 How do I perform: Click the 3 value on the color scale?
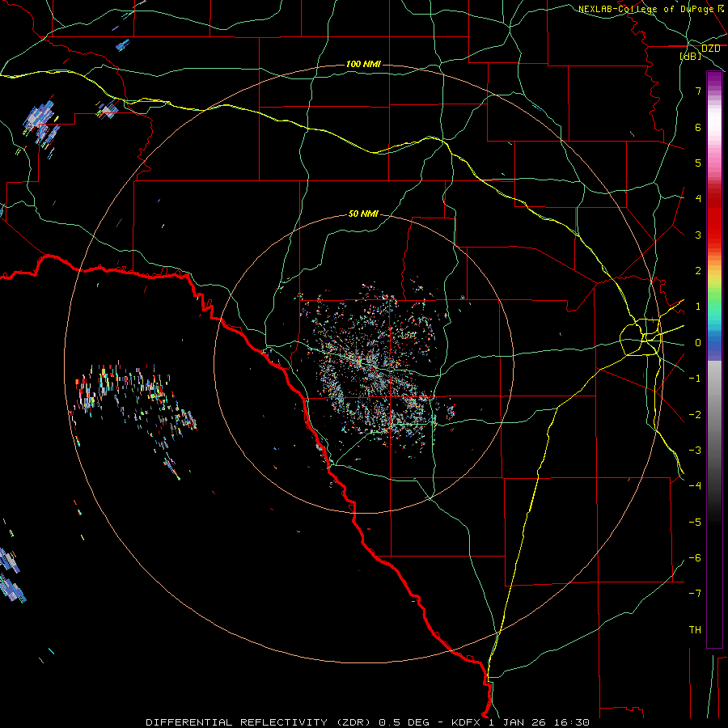click(x=698, y=235)
